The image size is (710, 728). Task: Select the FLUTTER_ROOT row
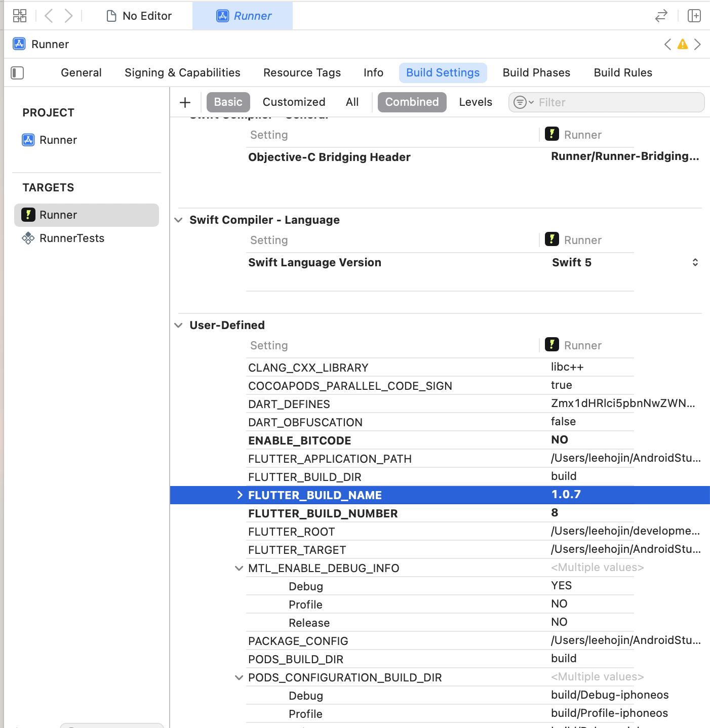[x=440, y=532]
